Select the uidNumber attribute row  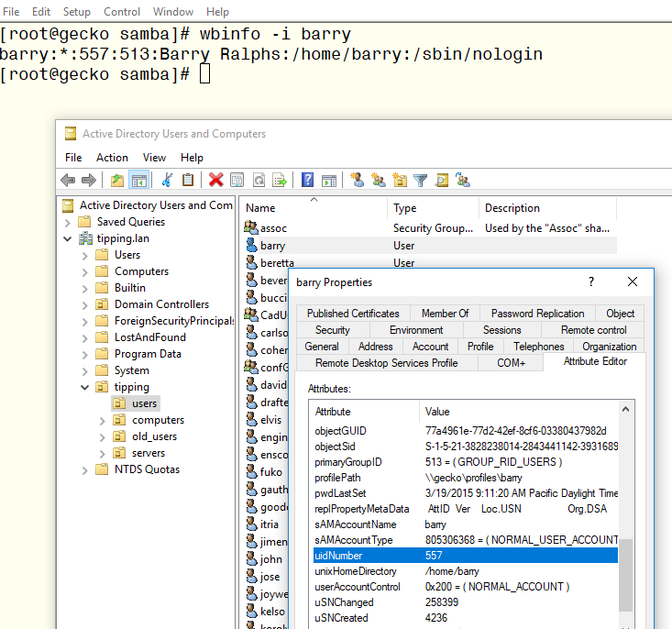pos(466,556)
